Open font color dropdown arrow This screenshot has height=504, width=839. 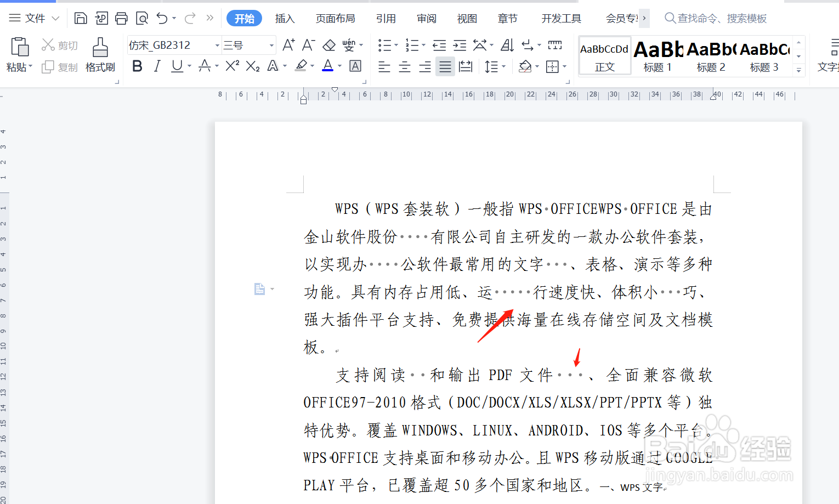click(x=340, y=66)
